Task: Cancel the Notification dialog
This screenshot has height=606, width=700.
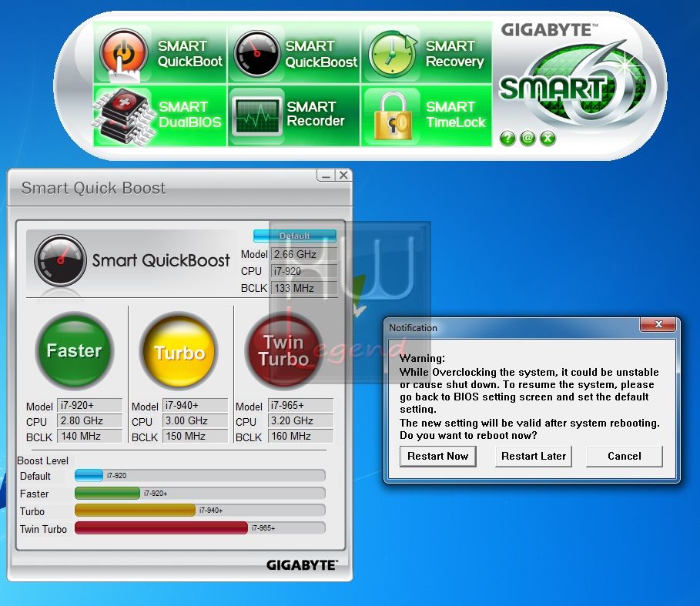Action: pyautogui.click(x=624, y=456)
